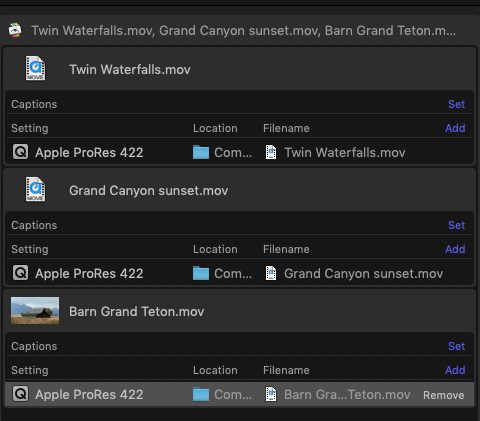Click the Apple ProRes 422 setting icon for Barn Grand Teton
The height and width of the screenshot is (421, 480).
[20, 394]
